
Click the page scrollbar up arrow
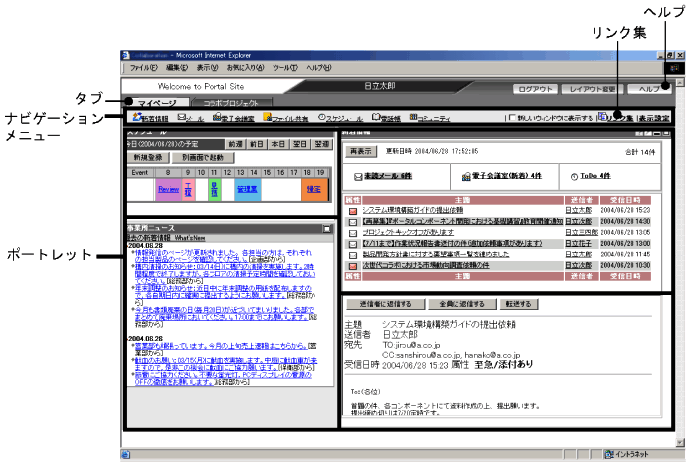point(680,82)
